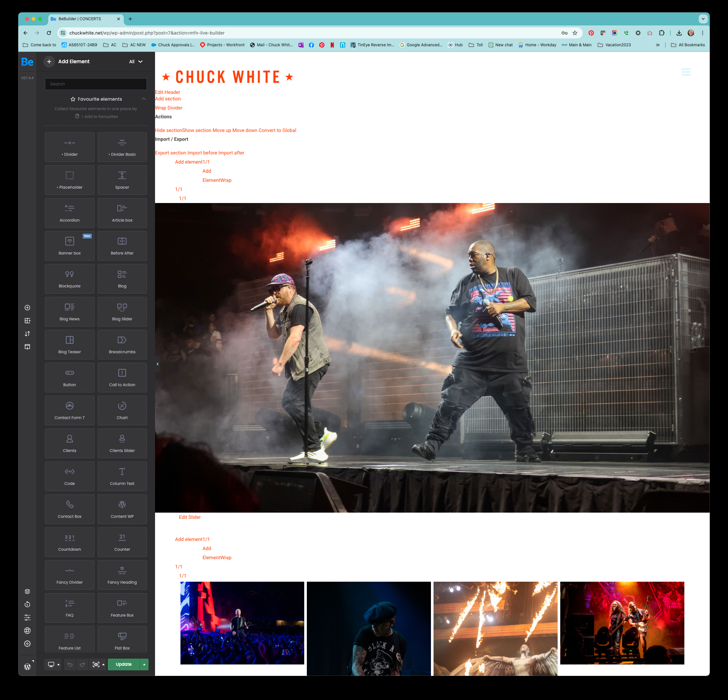The width and height of the screenshot is (728, 700).
Task: Add the Clients Slider element
Action: [x=122, y=443]
